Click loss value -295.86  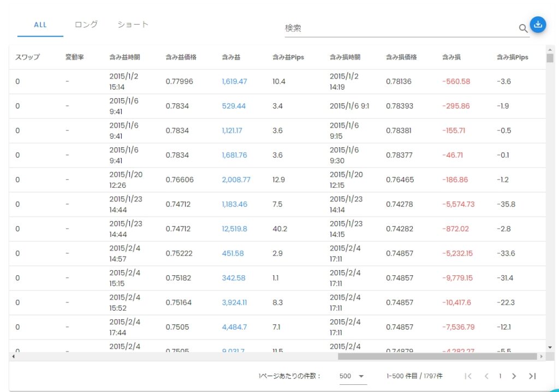(456, 106)
